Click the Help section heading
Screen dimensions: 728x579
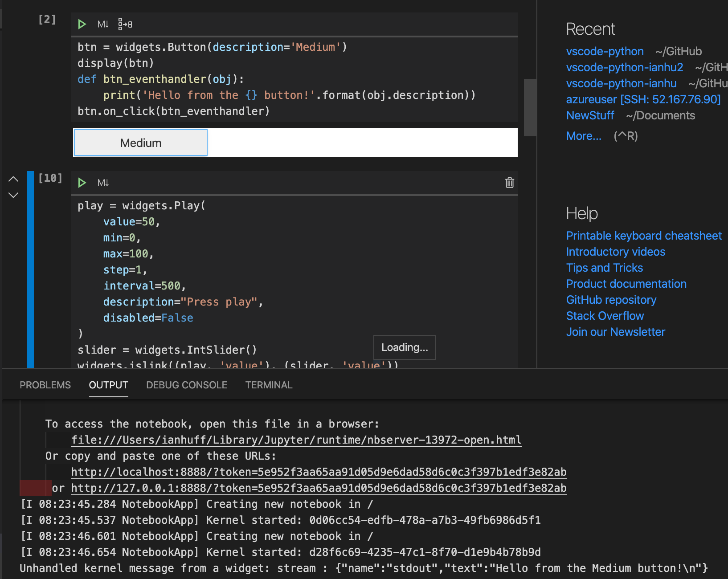point(582,214)
